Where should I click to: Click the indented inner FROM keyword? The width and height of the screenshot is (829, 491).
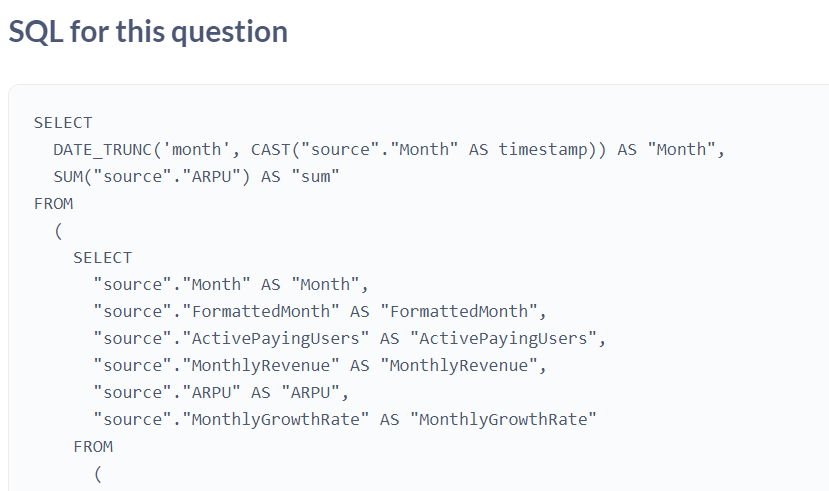[93, 447]
